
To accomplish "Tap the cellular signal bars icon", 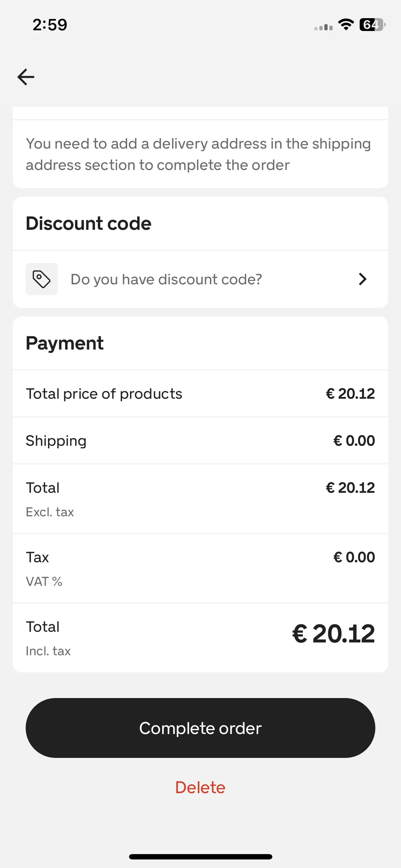I will [323, 27].
